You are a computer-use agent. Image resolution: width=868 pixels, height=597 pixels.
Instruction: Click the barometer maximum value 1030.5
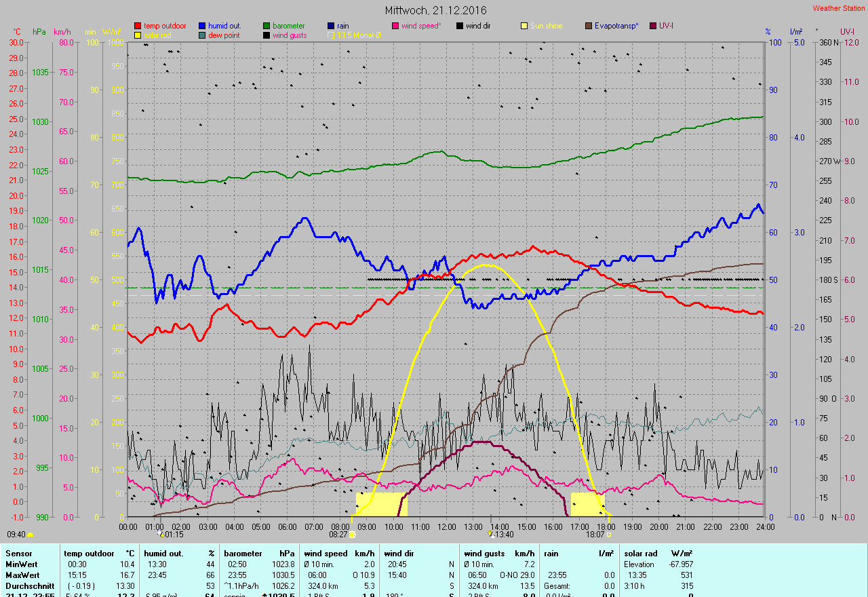pyautogui.click(x=283, y=575)
